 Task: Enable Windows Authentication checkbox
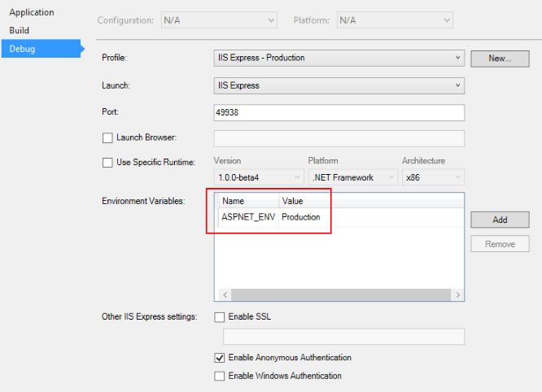219,376
